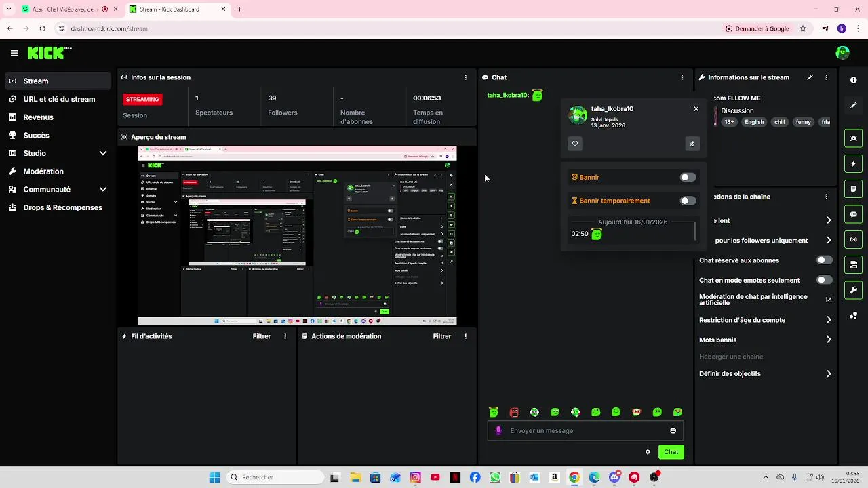Toggle the stream preview widget icon in sidebar
This screenshot has width=868, height=488.
click(x=853, y=138)
